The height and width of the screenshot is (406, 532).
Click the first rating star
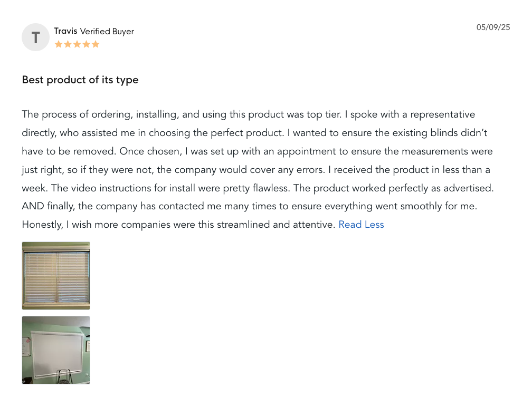click(x=59, y=44)
